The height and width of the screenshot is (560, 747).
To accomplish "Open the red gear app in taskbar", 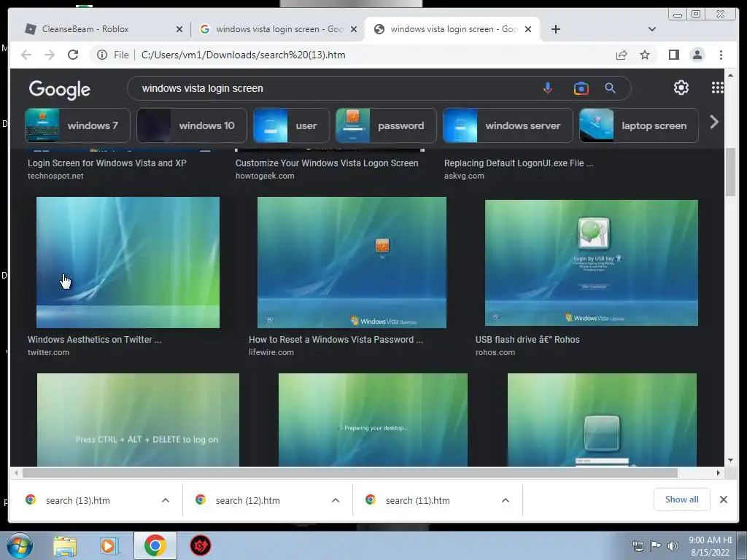I will point(201,545).
